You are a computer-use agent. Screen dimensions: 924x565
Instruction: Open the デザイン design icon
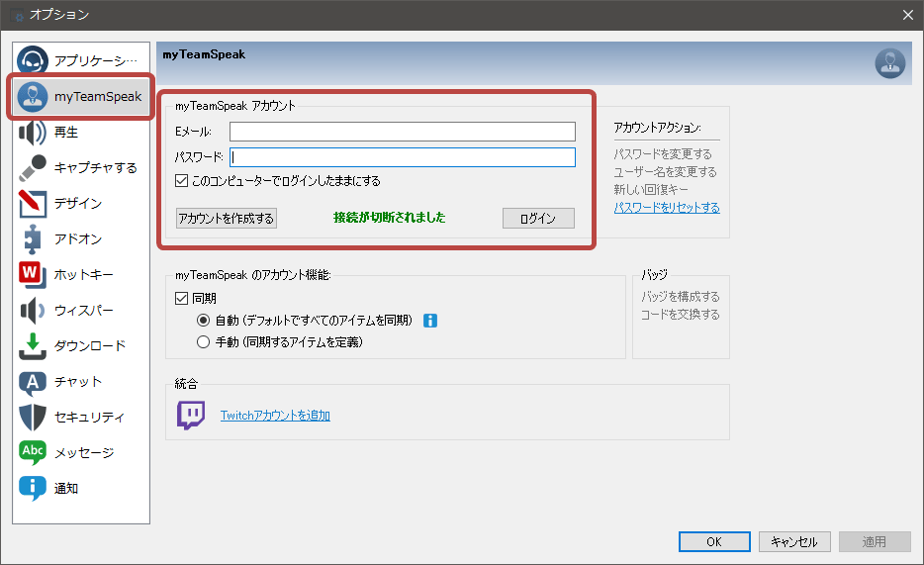(33, 203)
